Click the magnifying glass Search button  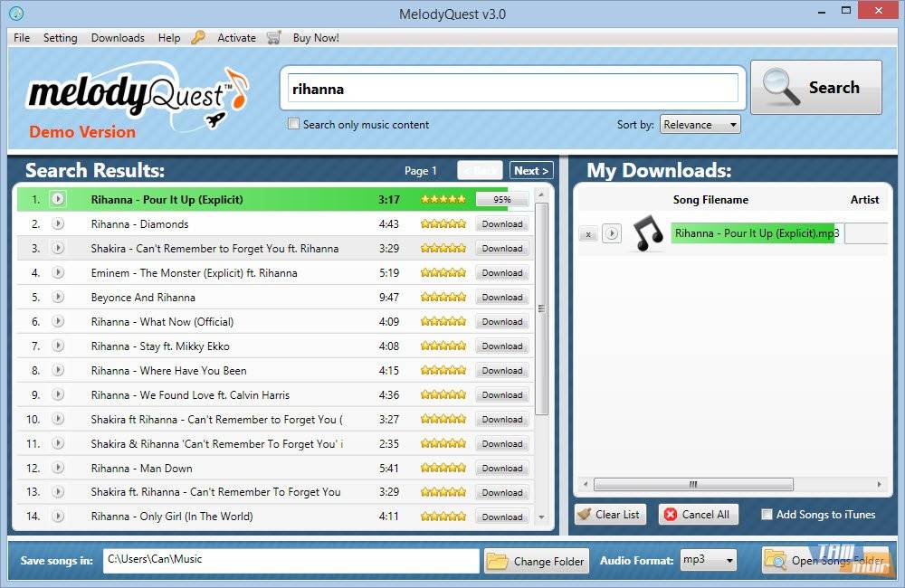point(815,88)
